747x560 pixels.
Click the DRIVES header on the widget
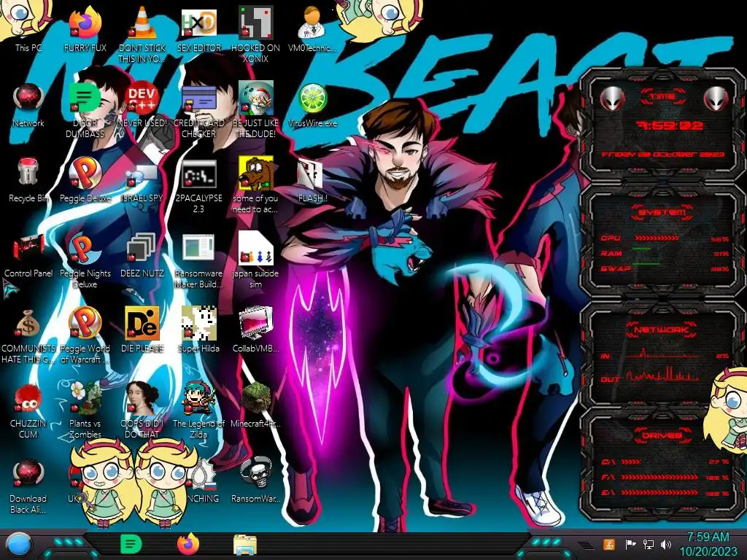coord(662,435)
